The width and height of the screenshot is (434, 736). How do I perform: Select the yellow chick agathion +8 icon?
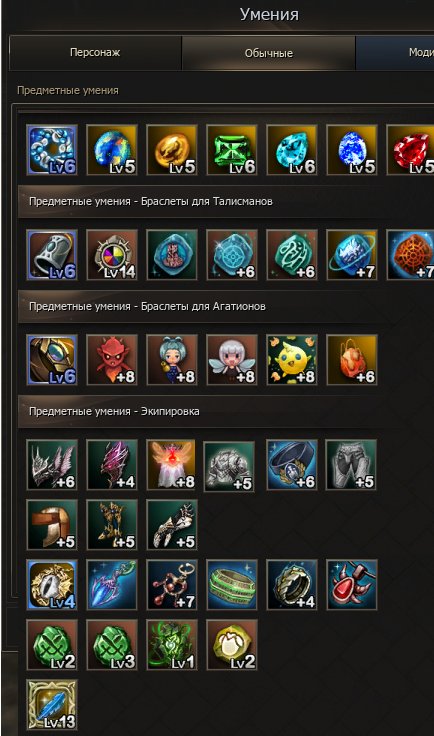(292, 360)
